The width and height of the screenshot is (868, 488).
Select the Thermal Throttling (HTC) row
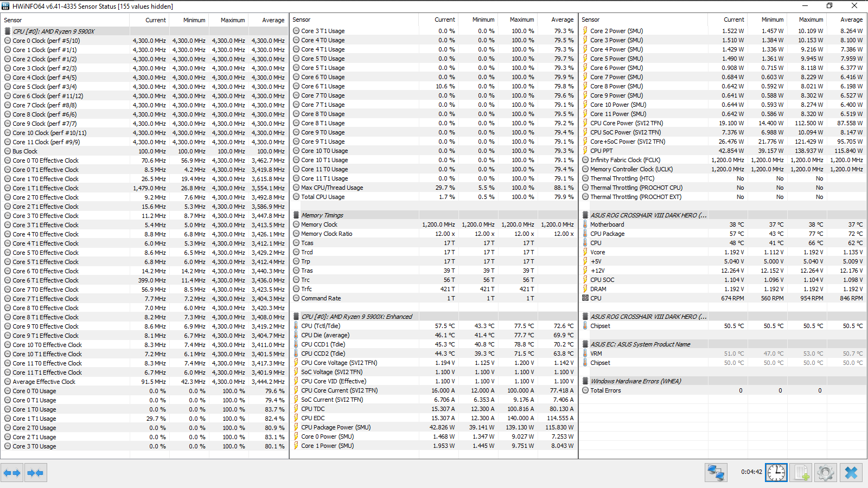(723, 178)
